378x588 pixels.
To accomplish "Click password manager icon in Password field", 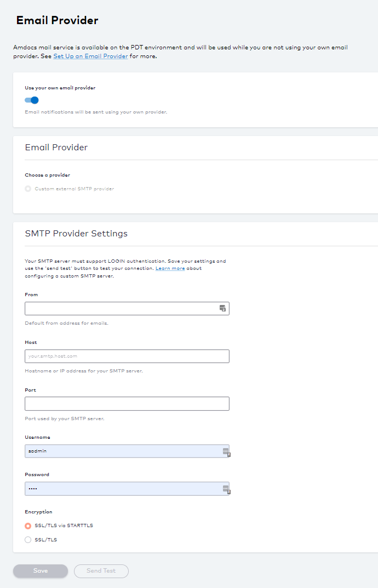I will [226, 489].
